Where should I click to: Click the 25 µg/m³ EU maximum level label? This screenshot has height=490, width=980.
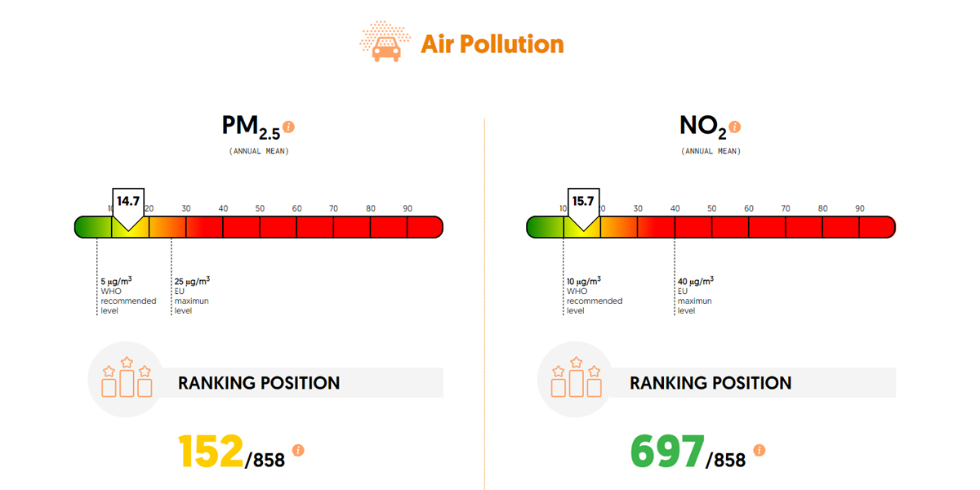192,295
